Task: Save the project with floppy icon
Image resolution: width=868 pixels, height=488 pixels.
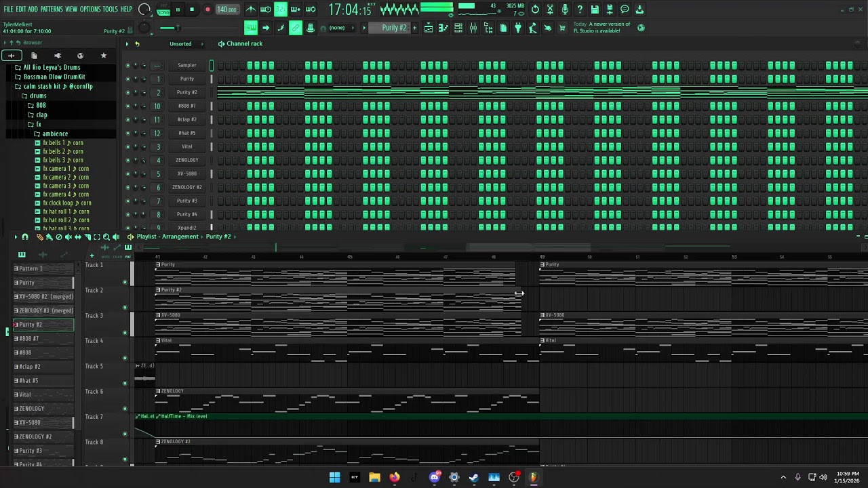Action: point(595,9)
